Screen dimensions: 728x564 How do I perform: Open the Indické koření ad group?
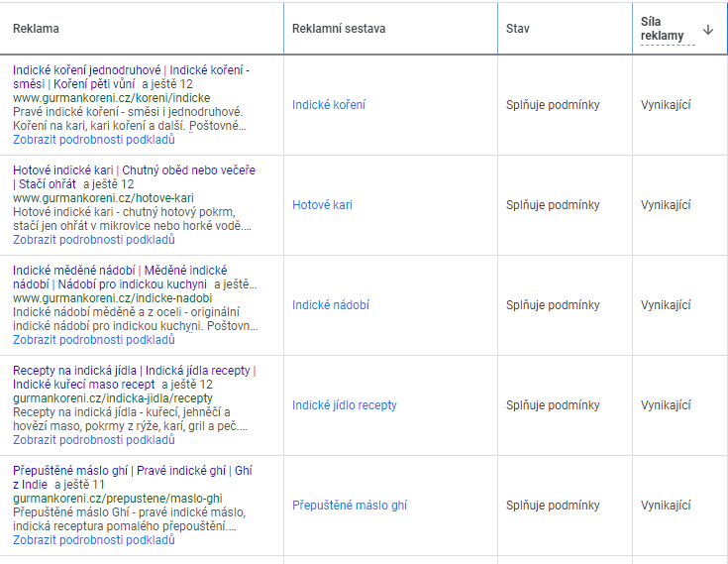click(328, 105)
